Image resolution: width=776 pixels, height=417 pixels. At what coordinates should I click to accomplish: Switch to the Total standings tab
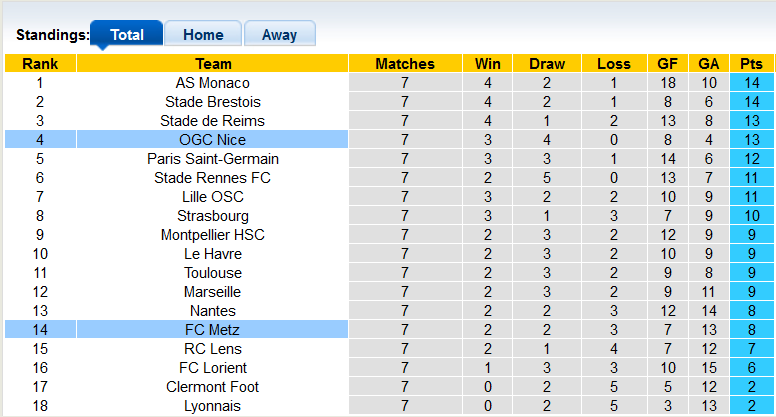pos(127,34)
